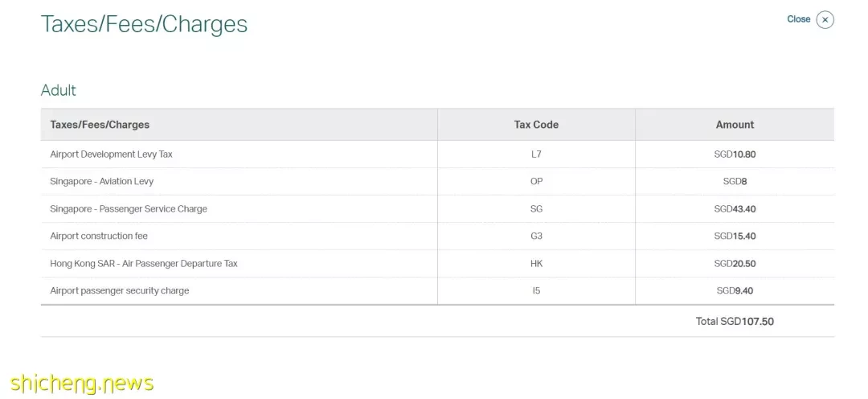Click the OP tax code cell
Viewport: 868px width, 399px height.
click(x=536, y=181)
